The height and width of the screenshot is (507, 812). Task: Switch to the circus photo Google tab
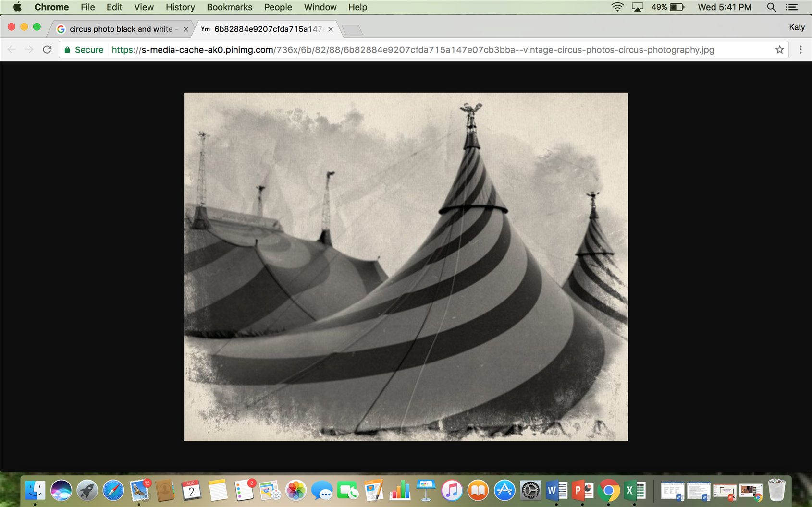[120, 29]
